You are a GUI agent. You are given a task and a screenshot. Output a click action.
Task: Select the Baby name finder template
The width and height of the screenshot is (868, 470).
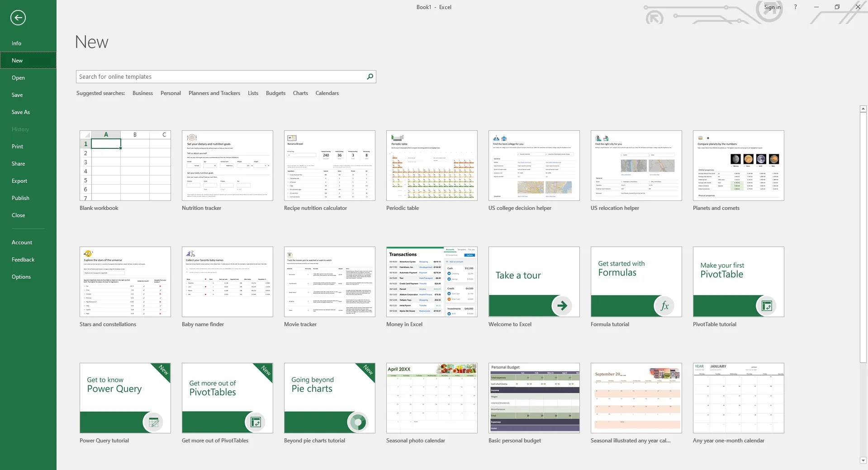tap(228, 282)
